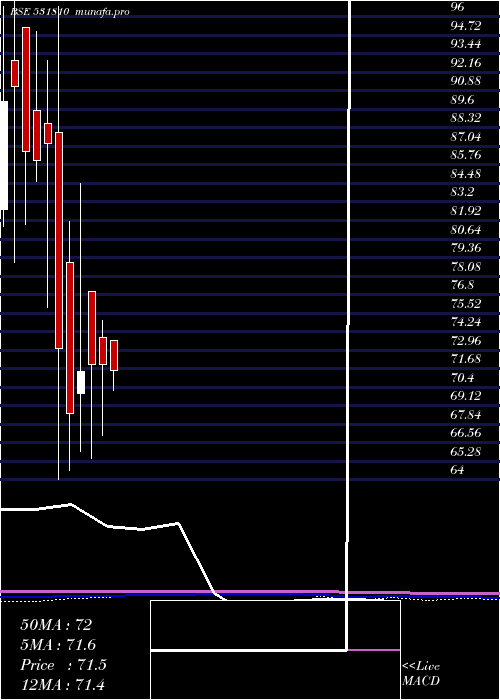
Task: Click the 70.4 price axis label
Action: click(462, 378)
